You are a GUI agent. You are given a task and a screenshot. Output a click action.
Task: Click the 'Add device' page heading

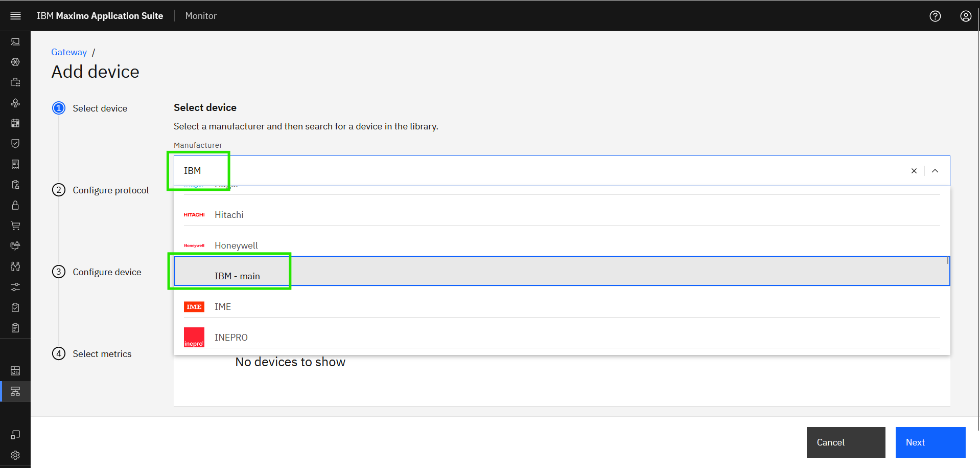point(95,72)
